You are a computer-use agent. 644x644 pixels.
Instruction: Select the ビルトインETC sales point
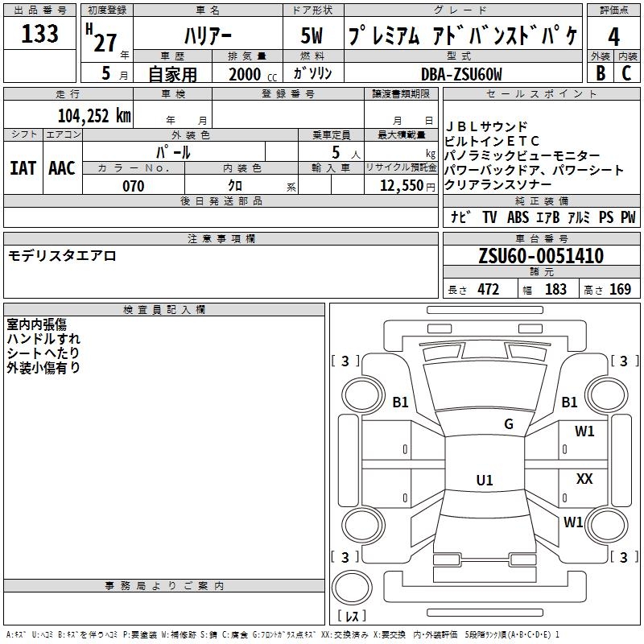(x=492, y=141)
